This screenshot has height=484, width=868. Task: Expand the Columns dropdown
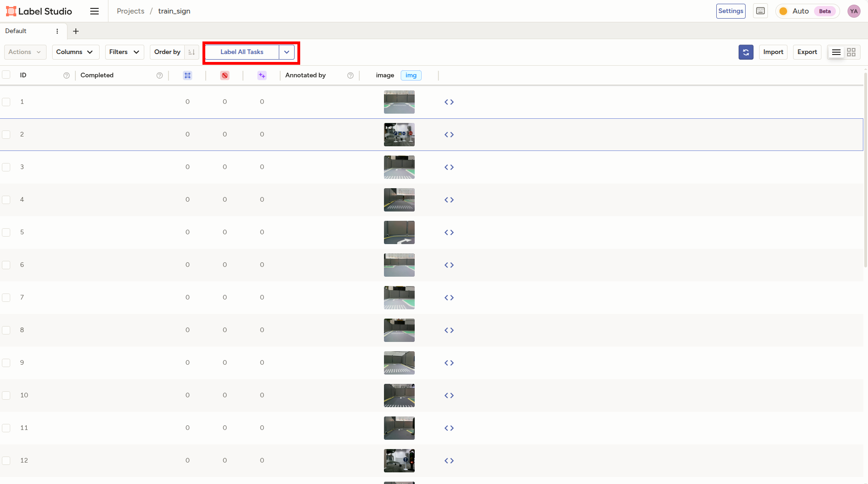click(75, 52)
